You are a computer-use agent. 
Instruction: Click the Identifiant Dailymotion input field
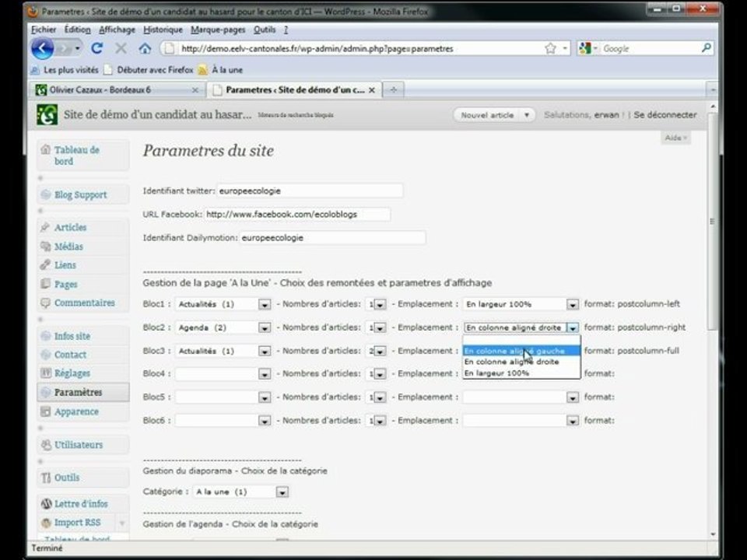tap(332, 238)
